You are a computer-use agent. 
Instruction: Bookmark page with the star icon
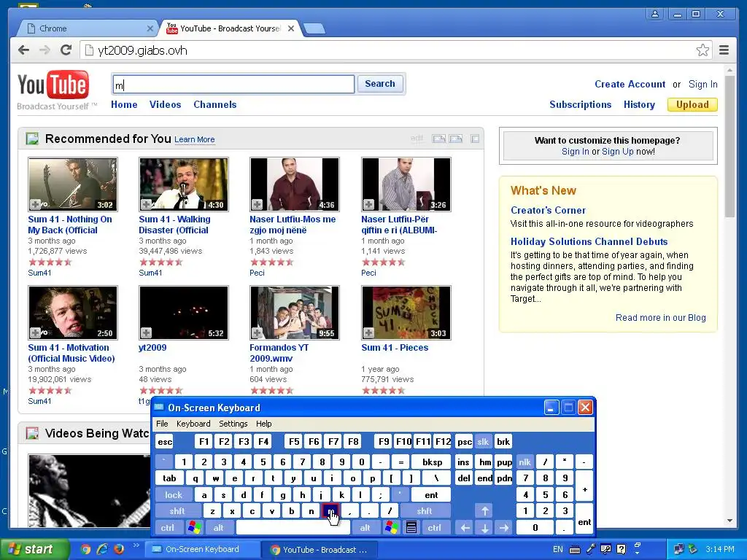[x=703, y=50]
